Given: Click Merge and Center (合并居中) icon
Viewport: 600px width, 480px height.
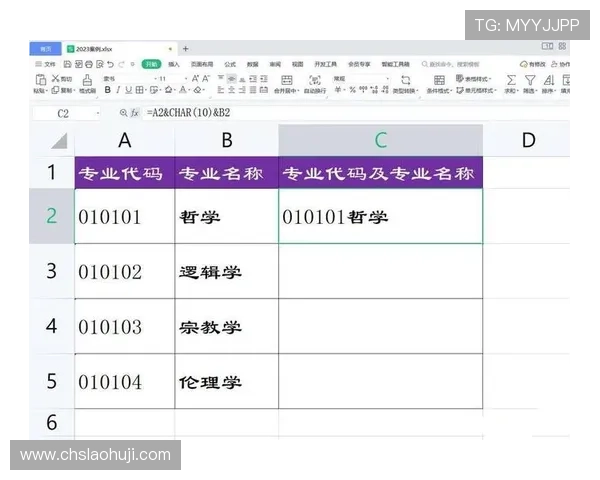Looking at the screenshot, I should (287, 80).
